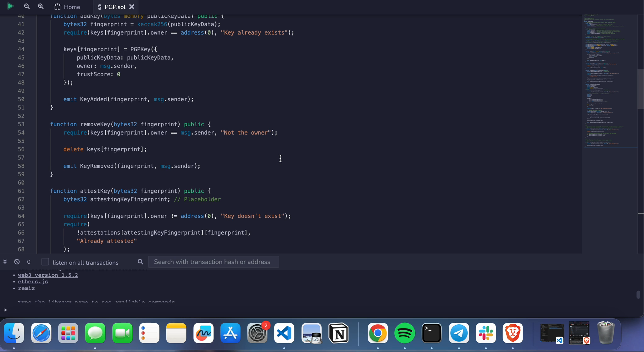Click the terminal scrollbar thumb

(638, 294)
